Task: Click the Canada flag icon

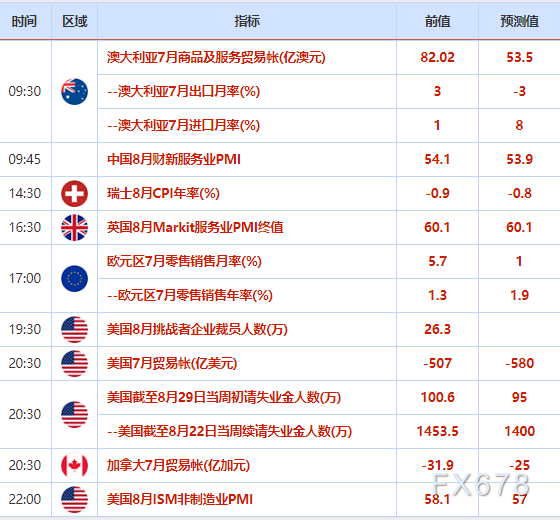Action: (x=74, y=465)
